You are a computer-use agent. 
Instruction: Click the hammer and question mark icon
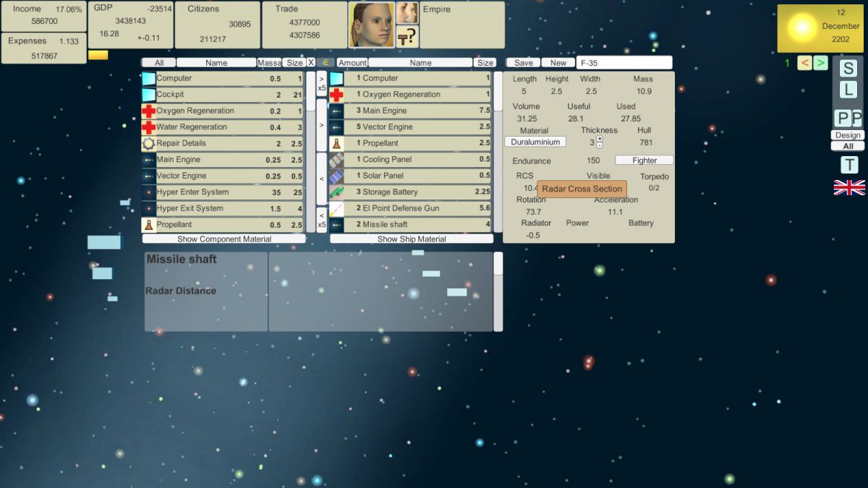(407, 36)
